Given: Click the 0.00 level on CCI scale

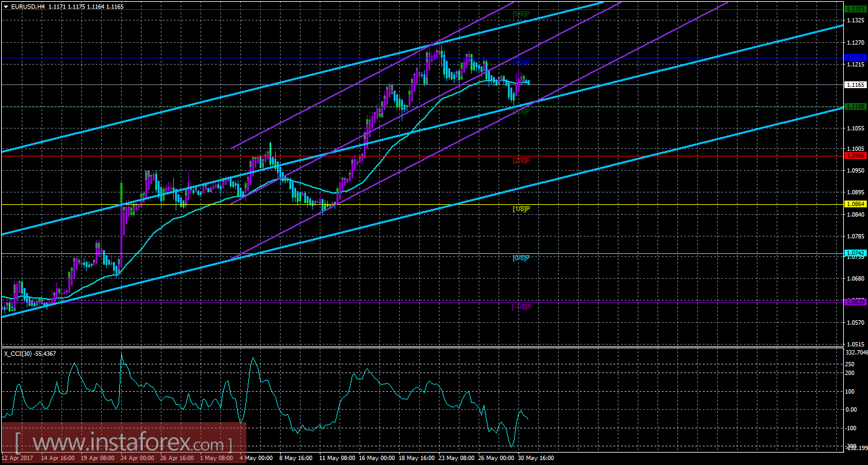Looking at the screenshot, I should pyautogui.click(x=852, y=410).
